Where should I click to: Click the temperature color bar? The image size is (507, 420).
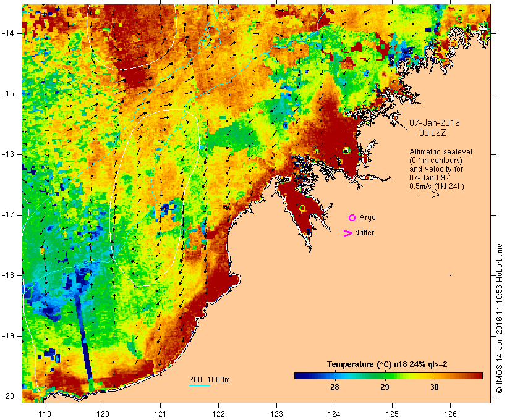click(388, 376)
